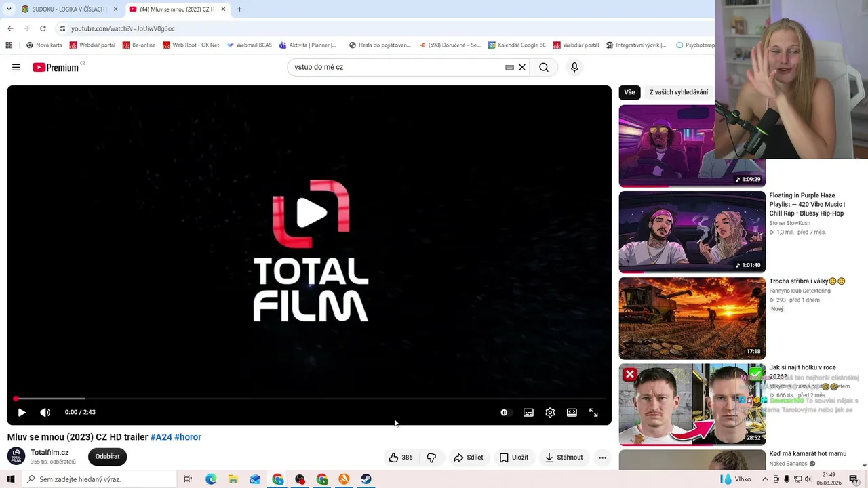Screen dimensions: 868x488
Task: Open Jak si najít holku thumbnail
Action: point(692,405)
